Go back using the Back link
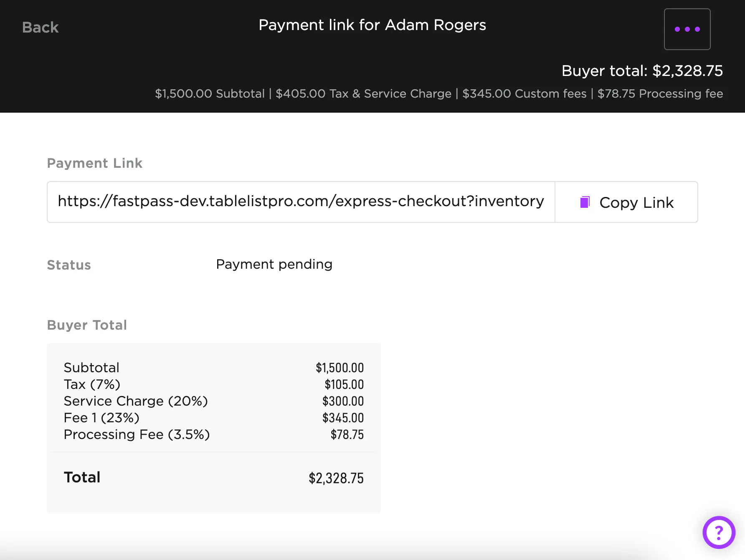Viewport: 745px width, 560px height. [x=40, y=28]
